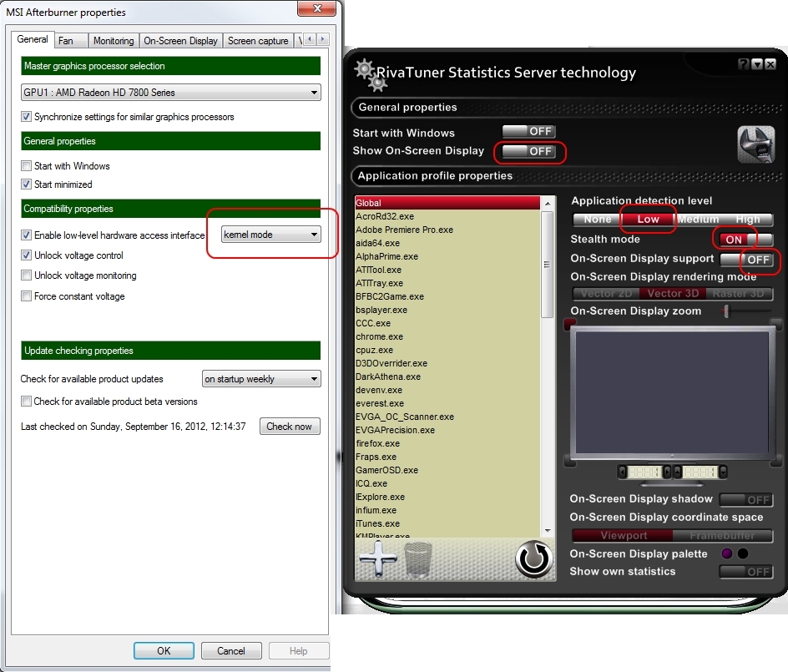Set detection level to Low

point(647,220)
